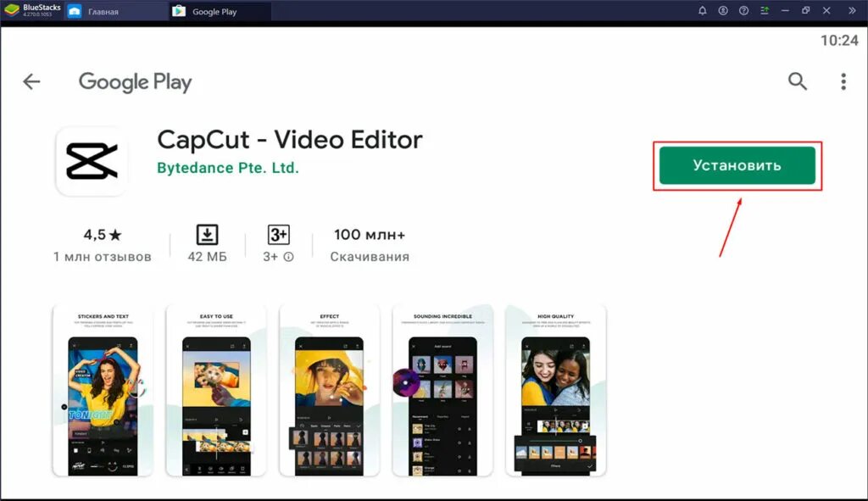Image resolution: width=868 pixels, height=501 pixels.
Task: Click the CapCut app logo
Action: (92, 161)
